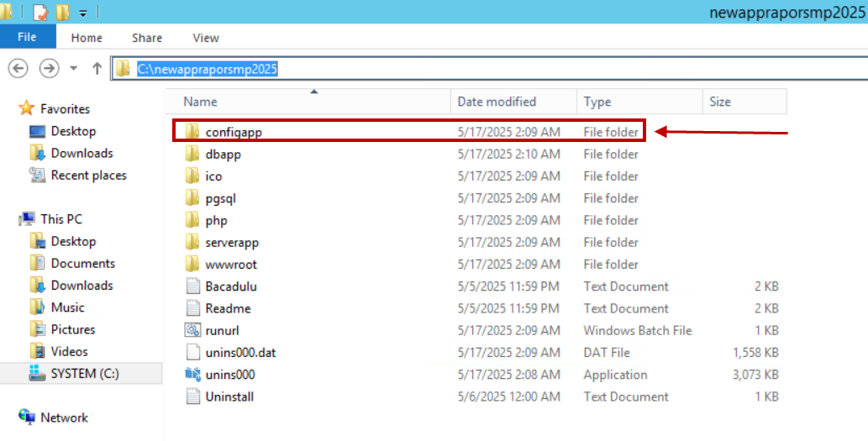Open Downloads under This PC

(82, 286)
